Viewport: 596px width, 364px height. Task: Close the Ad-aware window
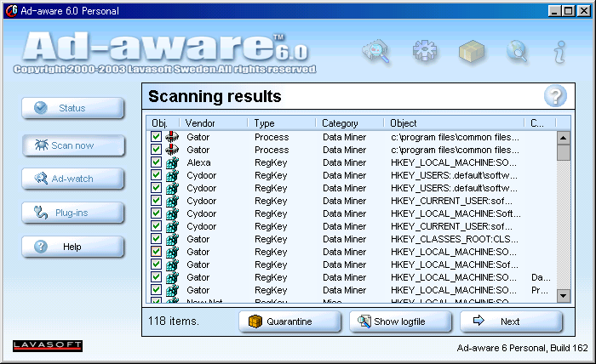point(583,10)
